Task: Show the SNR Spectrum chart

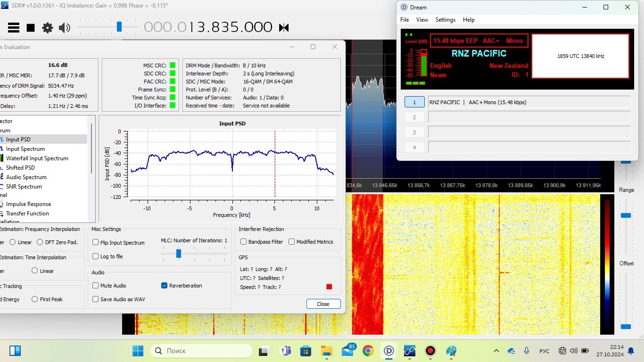Action: pos(24,187)
